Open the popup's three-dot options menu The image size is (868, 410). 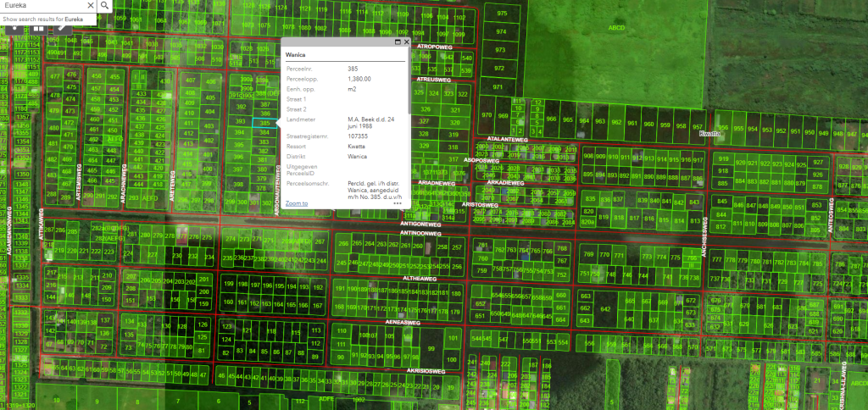[397, 204]
